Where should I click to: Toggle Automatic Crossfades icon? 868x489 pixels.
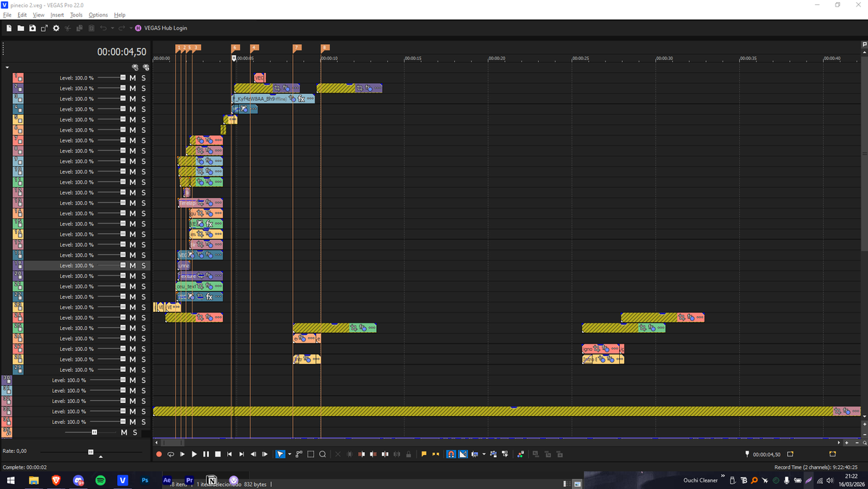click(x=463, y=454)
